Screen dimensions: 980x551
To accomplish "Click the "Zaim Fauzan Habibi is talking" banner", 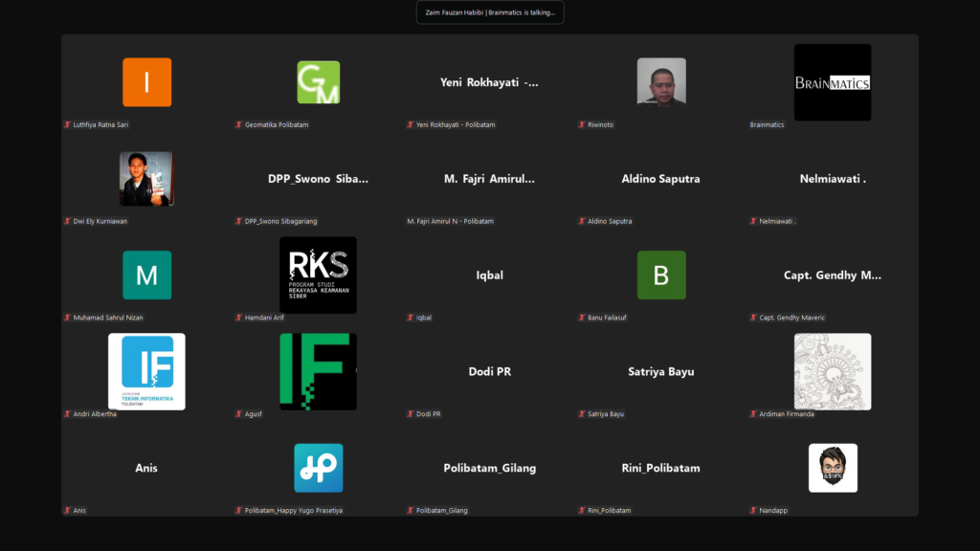I will (x=490, y=12).
